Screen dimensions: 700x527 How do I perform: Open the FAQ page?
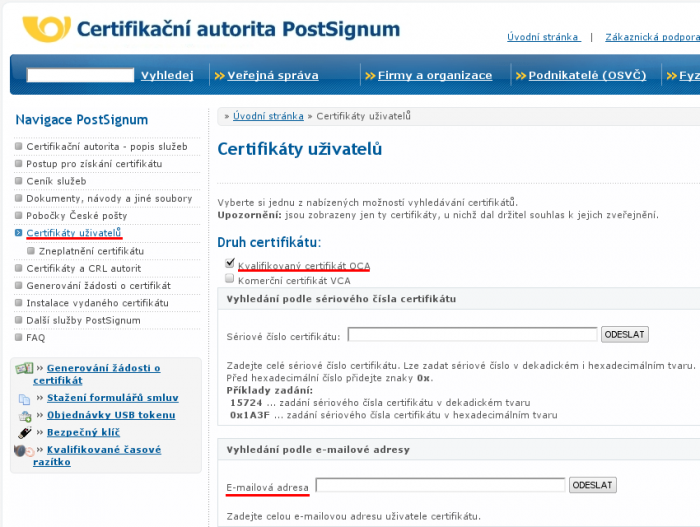pyautogui.click(x=36, y=338)
